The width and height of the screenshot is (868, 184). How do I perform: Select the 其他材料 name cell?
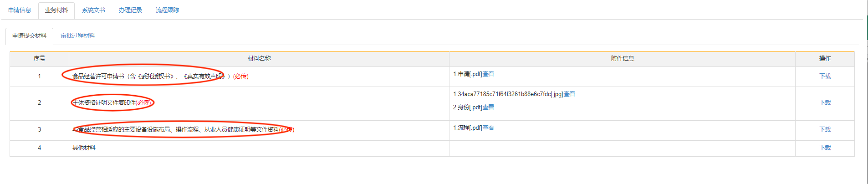[84, 148]
